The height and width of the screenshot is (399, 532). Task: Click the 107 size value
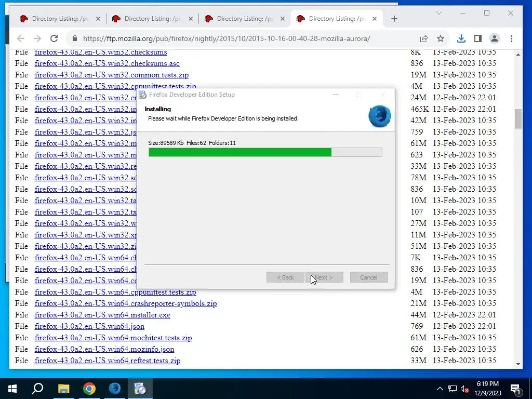tap(417, 212)
